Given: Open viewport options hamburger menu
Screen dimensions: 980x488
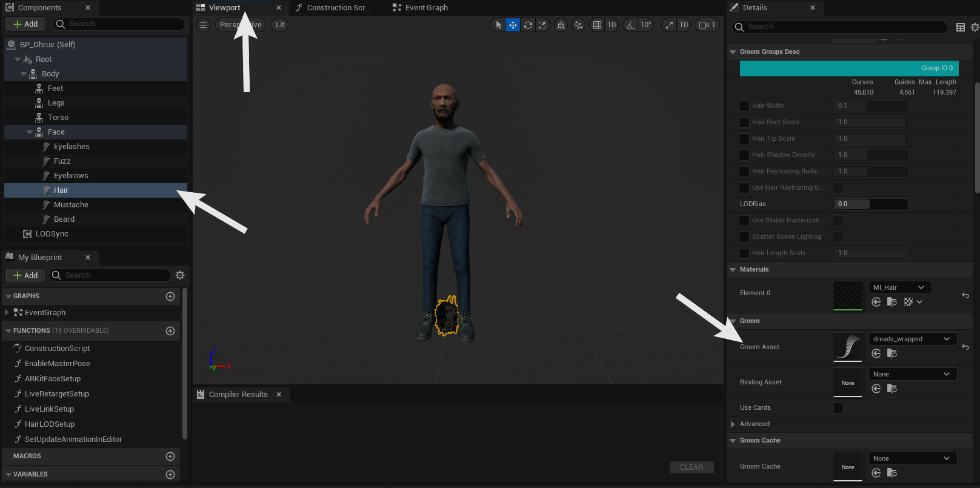Looking at the screenshot, I should pos(204,25).
